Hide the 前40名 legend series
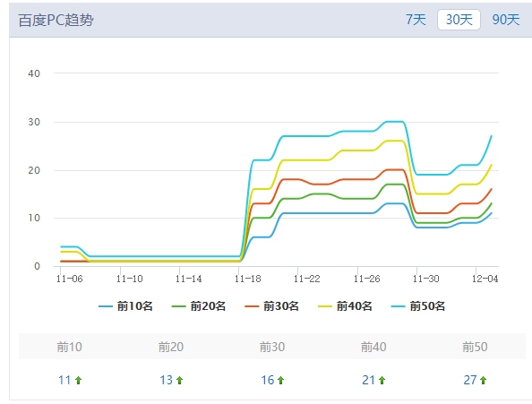Viewport: 532px width, 404px height. 345,306
